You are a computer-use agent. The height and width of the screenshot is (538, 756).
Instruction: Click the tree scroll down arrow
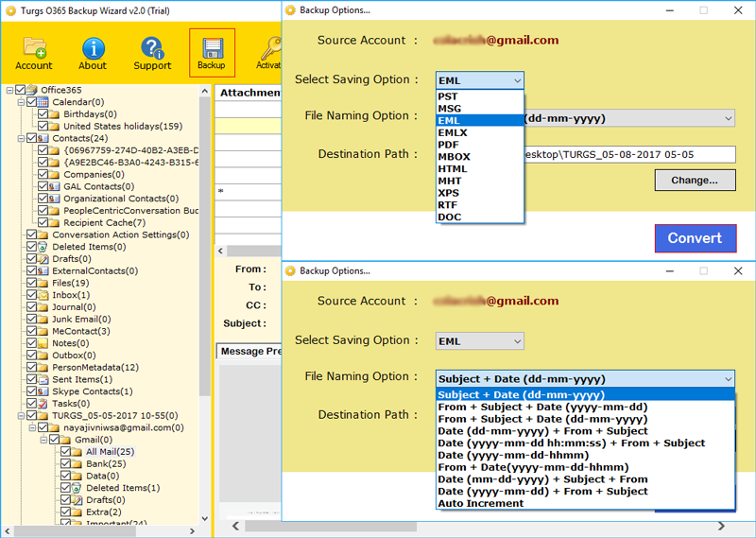click(x=204, y=519)
